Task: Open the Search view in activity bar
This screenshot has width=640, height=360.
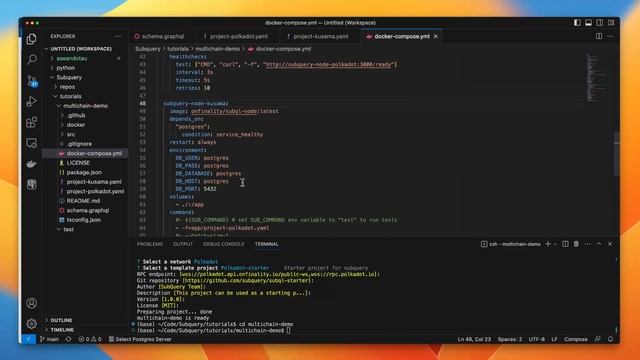Action: pyautogui.click(x=31, y=60)
